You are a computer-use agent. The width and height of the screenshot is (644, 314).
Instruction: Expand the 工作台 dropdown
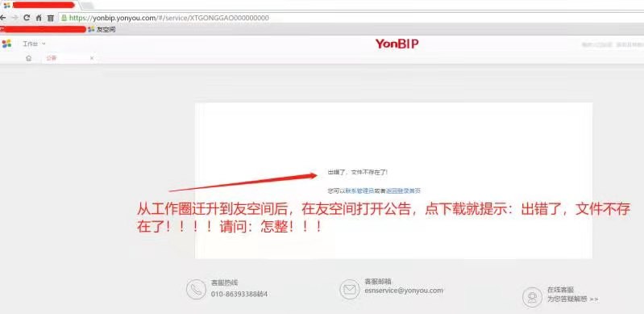[x=34, y=44]
